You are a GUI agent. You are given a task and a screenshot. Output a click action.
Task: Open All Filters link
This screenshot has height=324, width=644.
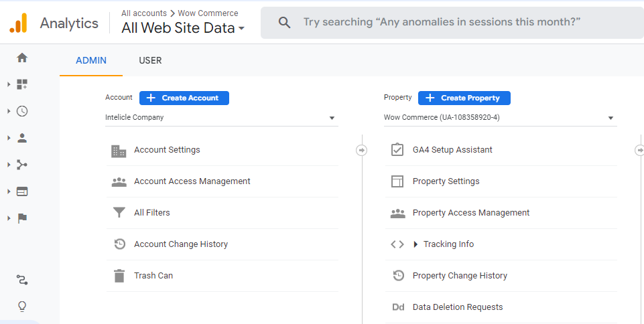click(x=152, y=213)
